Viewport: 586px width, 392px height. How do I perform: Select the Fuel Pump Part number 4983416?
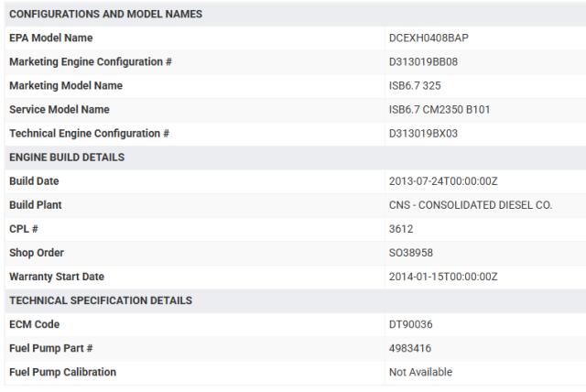(410, 348)
